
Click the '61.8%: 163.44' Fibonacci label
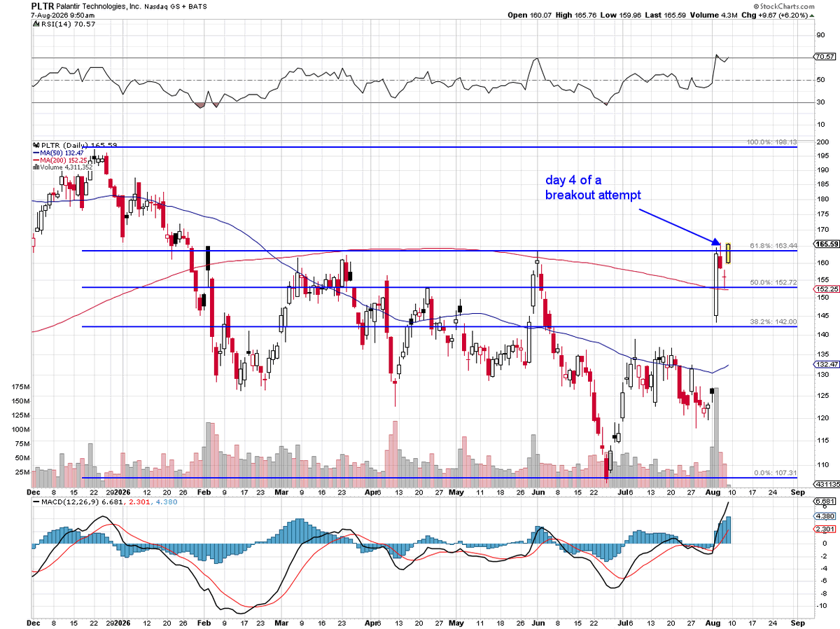pyautogui.click(x=773, y=246)
